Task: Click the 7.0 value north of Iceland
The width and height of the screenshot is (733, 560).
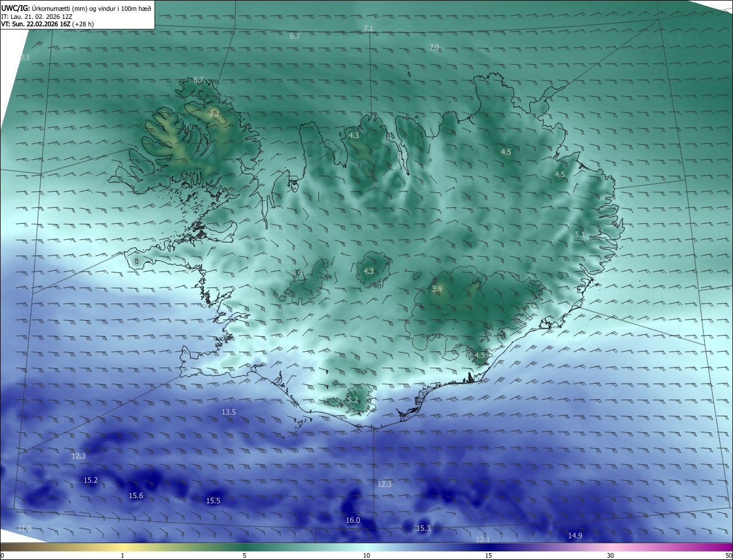Action: pyautogui.click(x=434, y=47)
